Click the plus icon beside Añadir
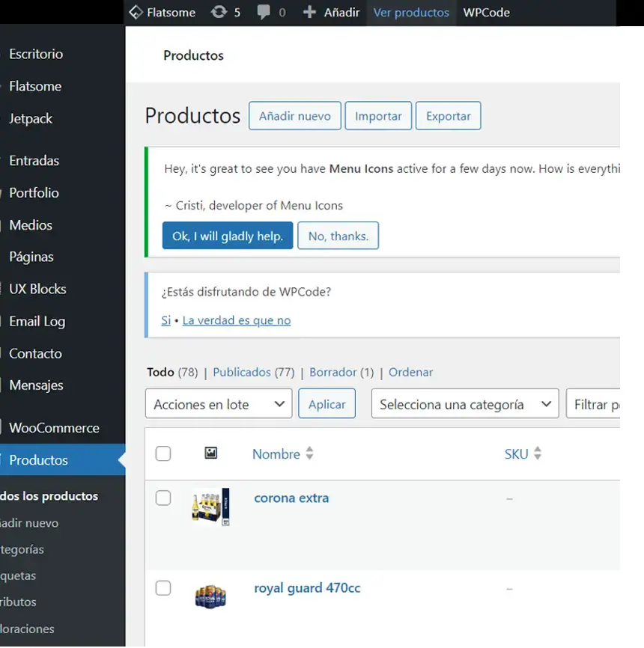The image size is (644, 648). [x=309, y=13]
